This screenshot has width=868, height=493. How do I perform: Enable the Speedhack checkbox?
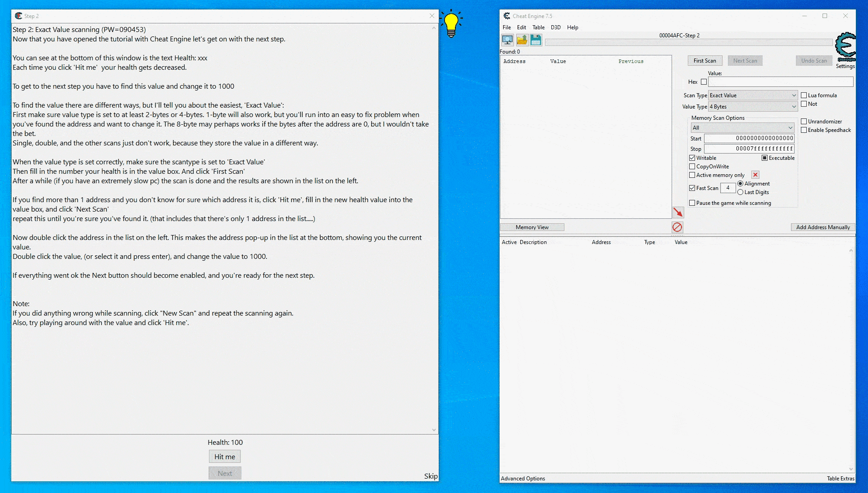pyautogui.click(x=804, y=130)
